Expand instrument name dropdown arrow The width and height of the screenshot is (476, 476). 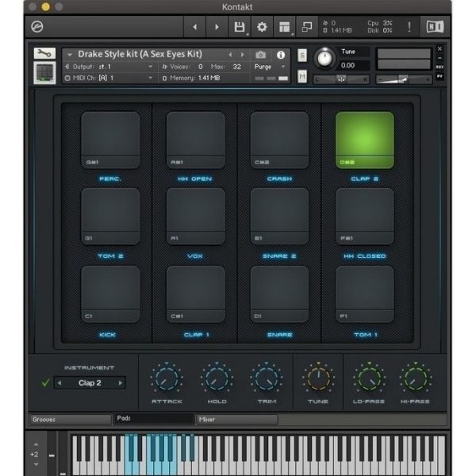pos(70,55)
